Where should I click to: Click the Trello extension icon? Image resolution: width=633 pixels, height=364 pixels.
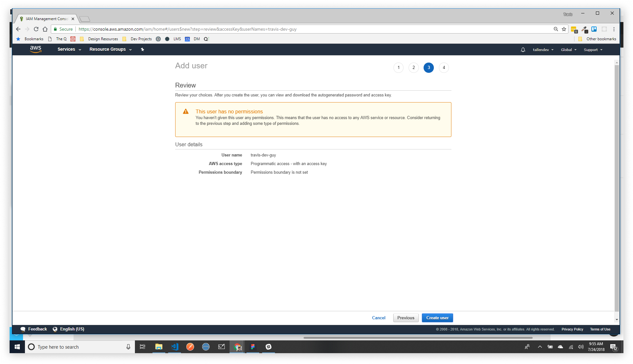(594, 29)
